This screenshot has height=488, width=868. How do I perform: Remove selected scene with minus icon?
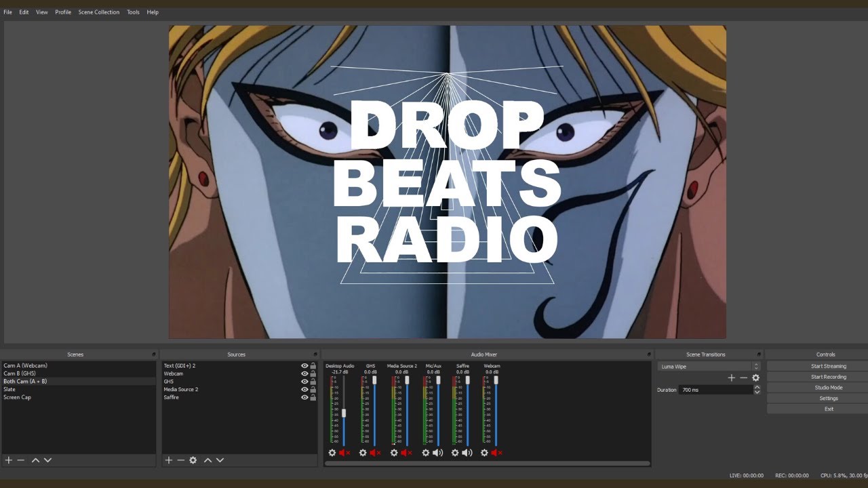click(x=21, y=460)
